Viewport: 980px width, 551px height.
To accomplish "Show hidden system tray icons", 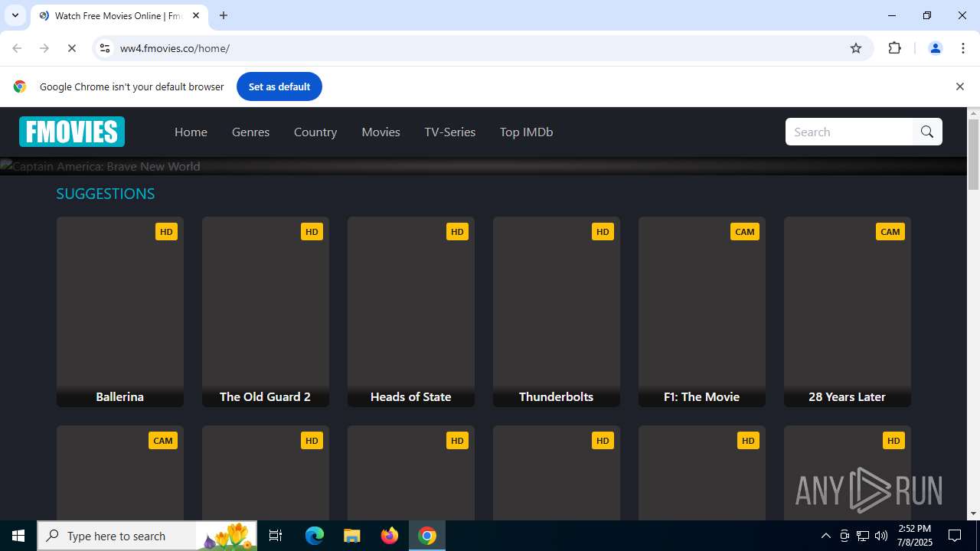I will coord(825,536).
